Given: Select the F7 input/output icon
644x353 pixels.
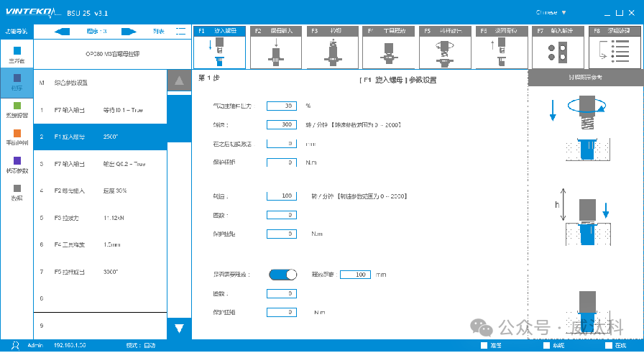Looking at the screenshot, I should click(x=558, y=47).
